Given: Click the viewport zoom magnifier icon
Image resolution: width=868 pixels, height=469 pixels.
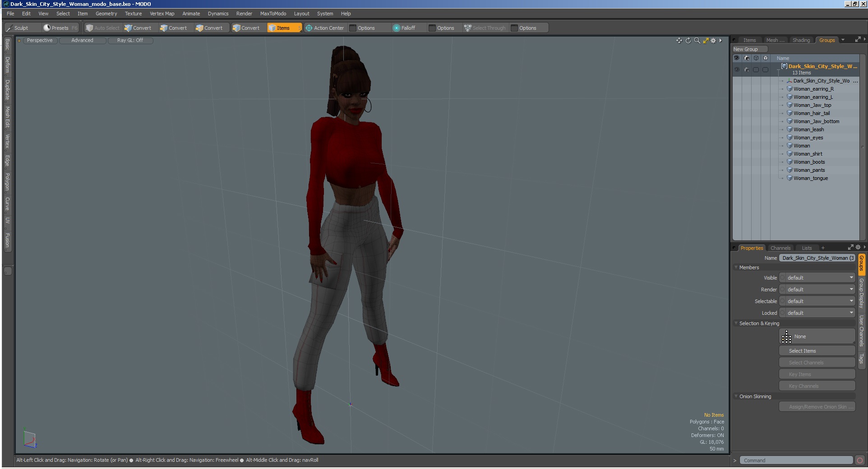Looking at the screenshot, I should (x=697, y=41).
